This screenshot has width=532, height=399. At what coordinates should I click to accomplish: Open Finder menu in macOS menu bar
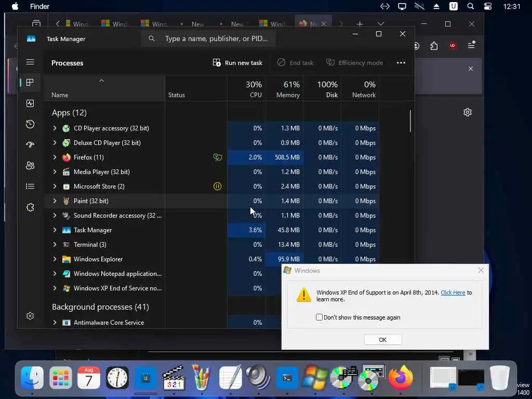39,6
